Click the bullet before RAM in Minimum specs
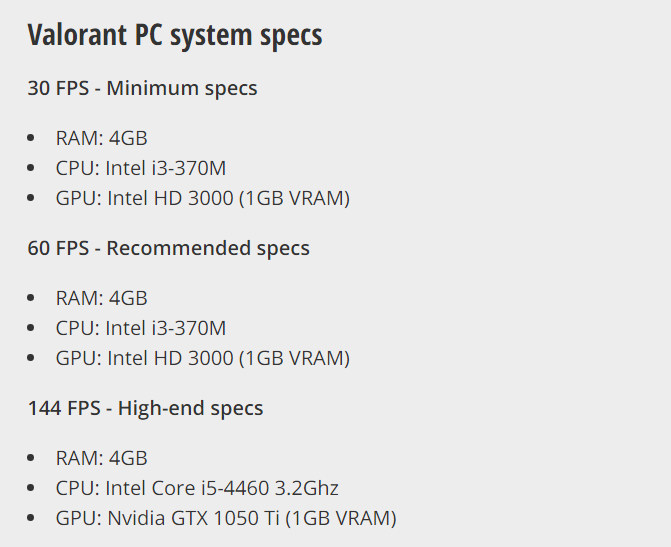671x547 pixels. [33, 139]
